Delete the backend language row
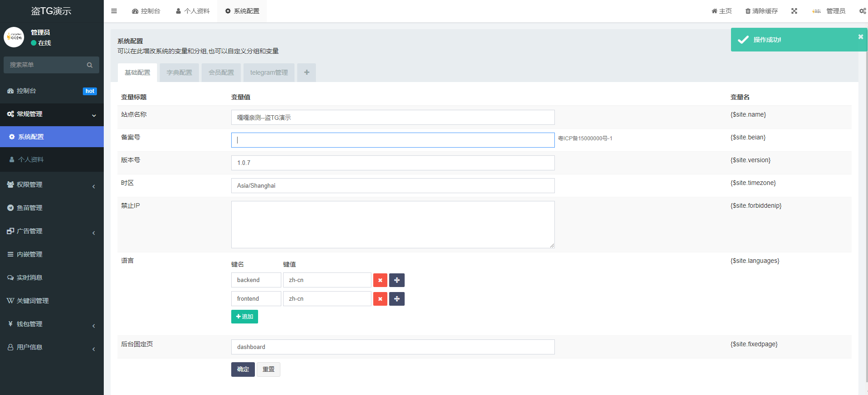This screenshot has width=868, height=395. click(x=380, y=280)
